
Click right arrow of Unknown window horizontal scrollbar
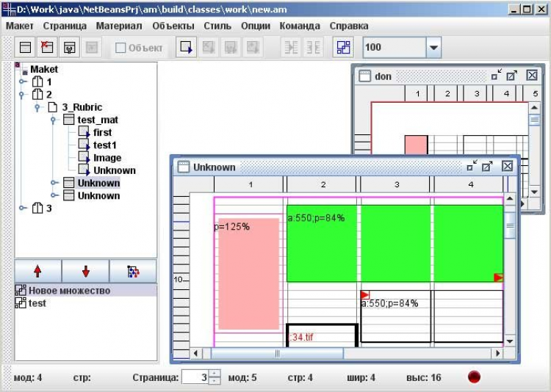[498, 354]
